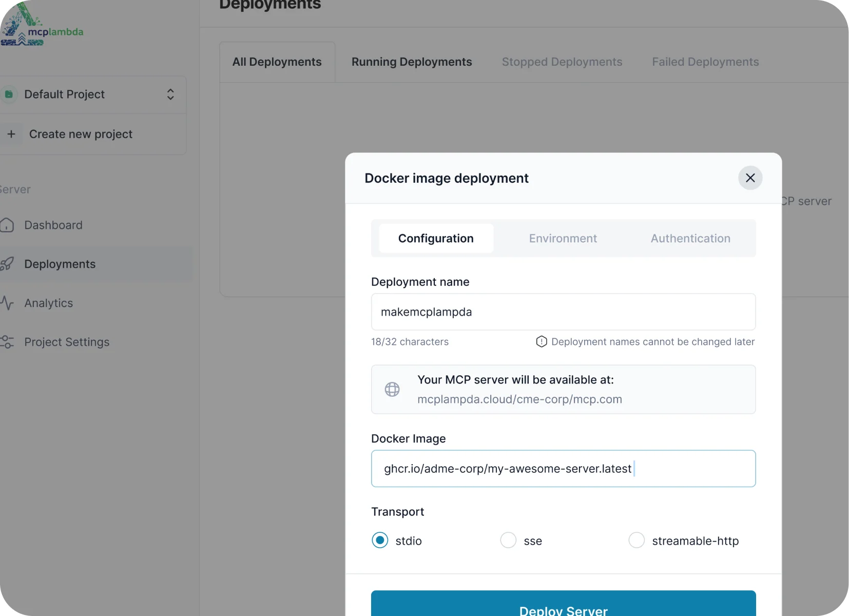This screenshot has height=616, width=849.
Task: Click the globe icon beside server URL
Action: click(392, 390)
